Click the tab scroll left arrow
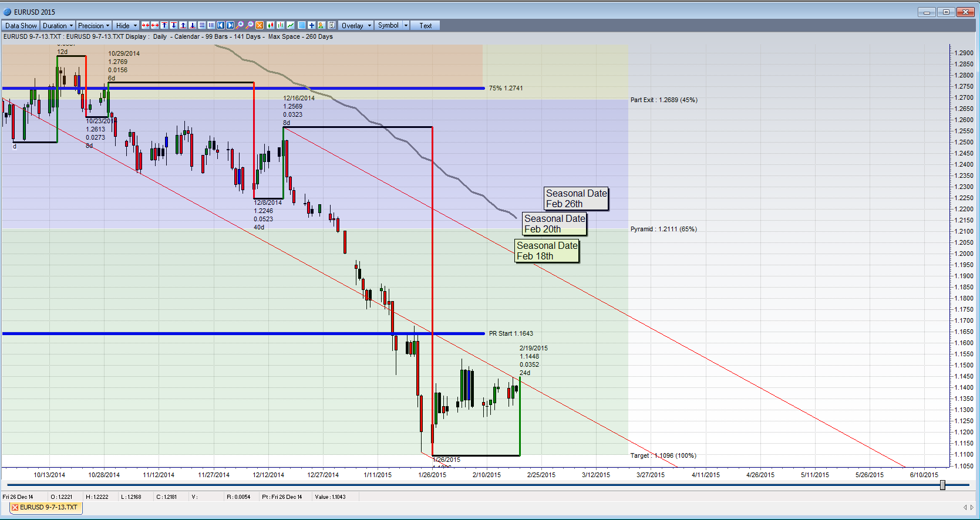Image resolution: width=980 pixels, height=520 pixels. click(965, 507)
